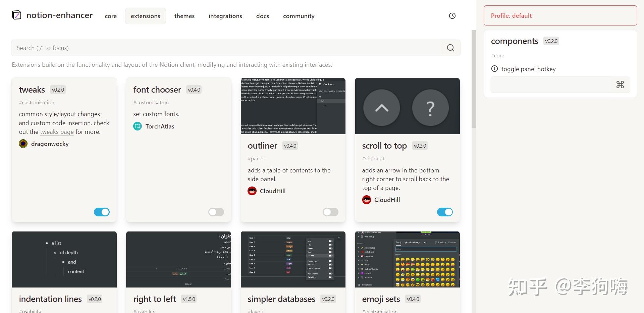Viewport: 644px width, 313px height.
Task: Click the extensions list vertical scrollbar
Action: (x=474, y=79)
